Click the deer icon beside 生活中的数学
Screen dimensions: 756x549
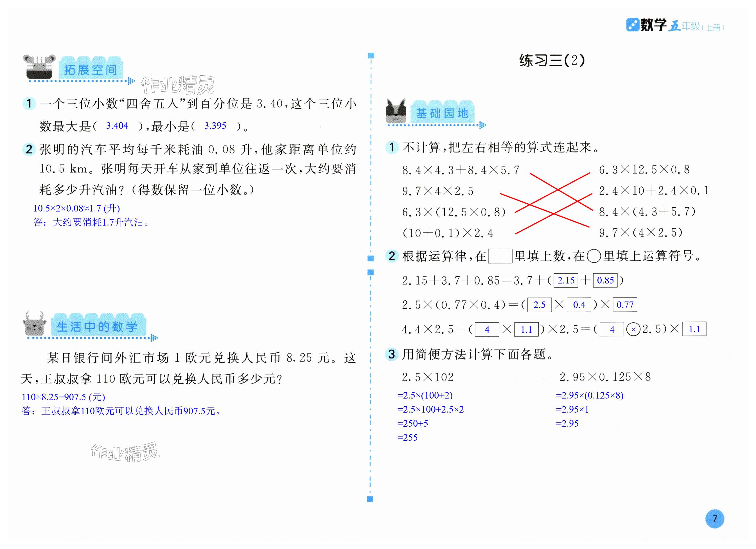tap(35, 323)
